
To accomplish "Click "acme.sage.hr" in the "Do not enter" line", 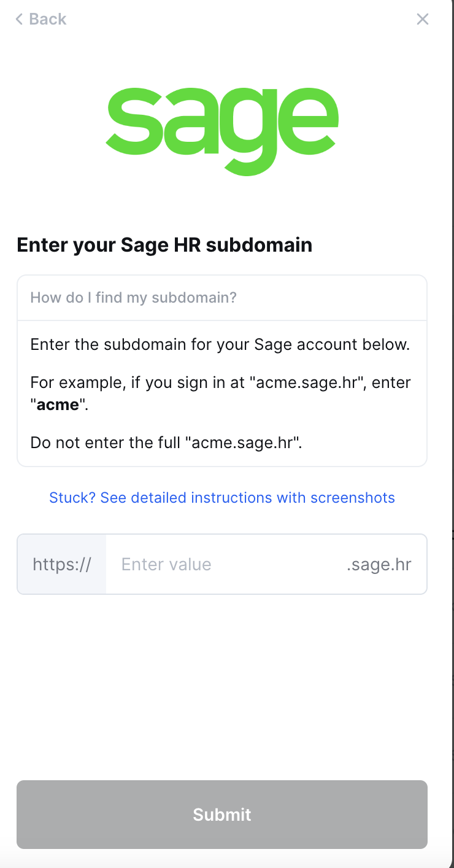I will 246,443.
